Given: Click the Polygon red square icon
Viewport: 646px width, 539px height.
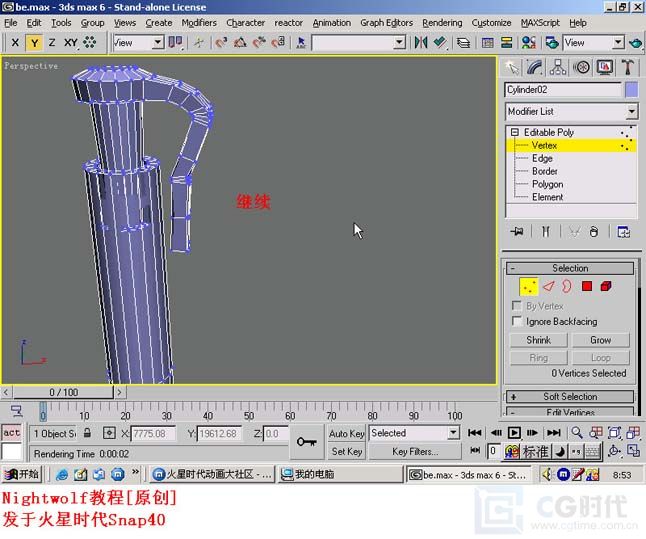Looking at the screenshot, I should click(x=587, y=286).
